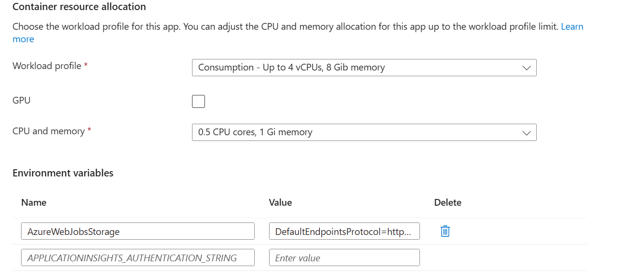This screenshot has width=644, height=280.
Task: Select the Value column header
Action: tap(280, 202)
